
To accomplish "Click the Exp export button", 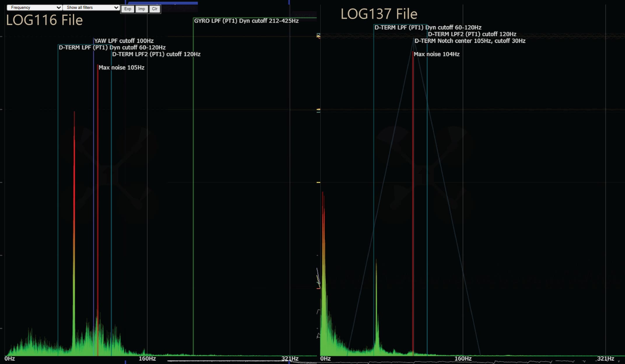I will click(128, 9).
